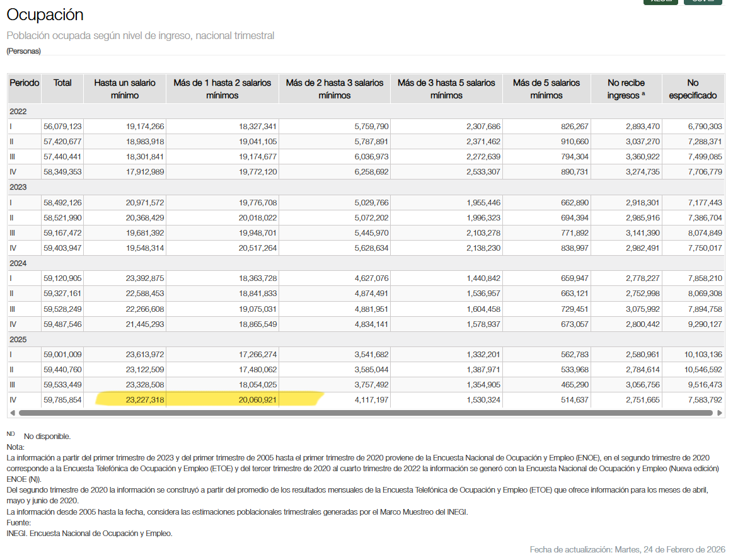This screenshot has height=560, width=733.
Task: Click cell value 663,121
Action: (575, 294)
